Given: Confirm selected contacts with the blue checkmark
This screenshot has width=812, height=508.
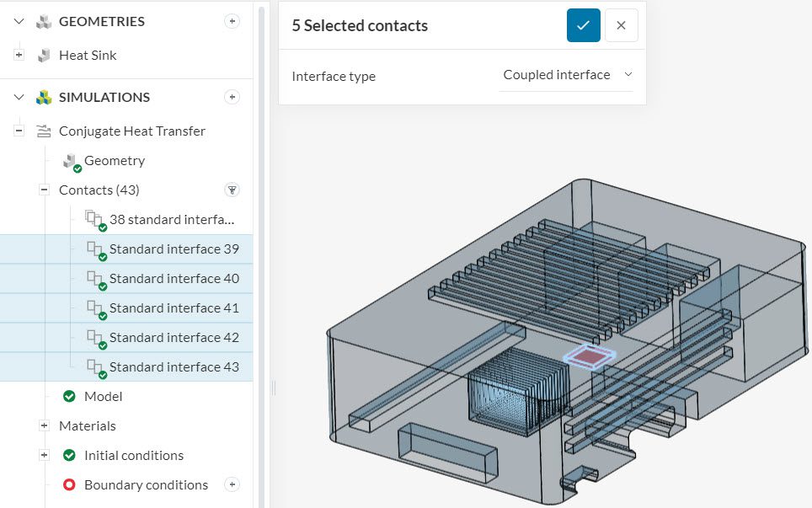Looking at the screenshot, I should [583, 26].
